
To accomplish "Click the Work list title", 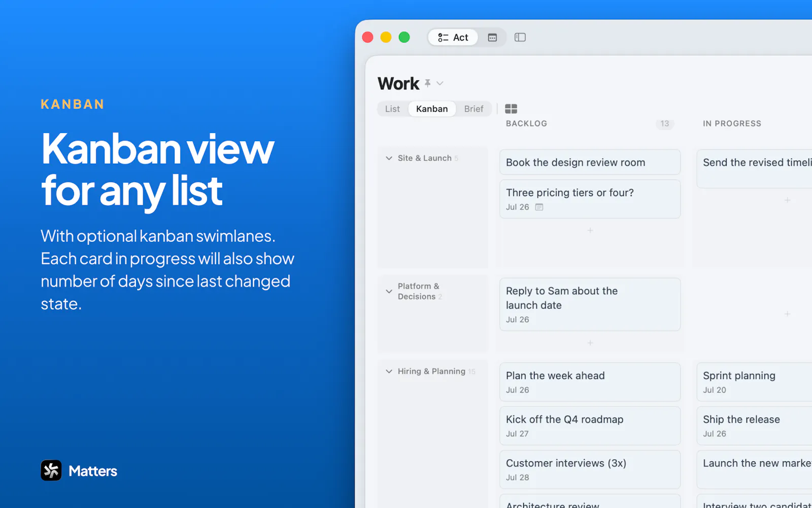I will (x=398, y=83).
